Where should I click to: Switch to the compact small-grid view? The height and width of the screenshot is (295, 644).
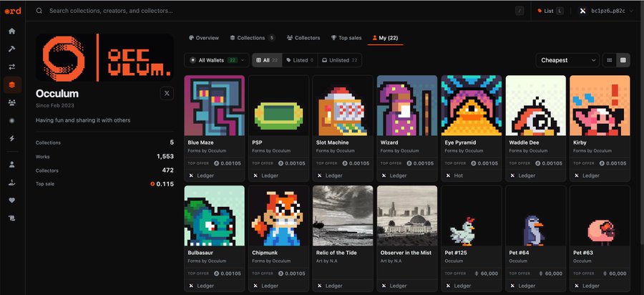click(x=610, y=60)
